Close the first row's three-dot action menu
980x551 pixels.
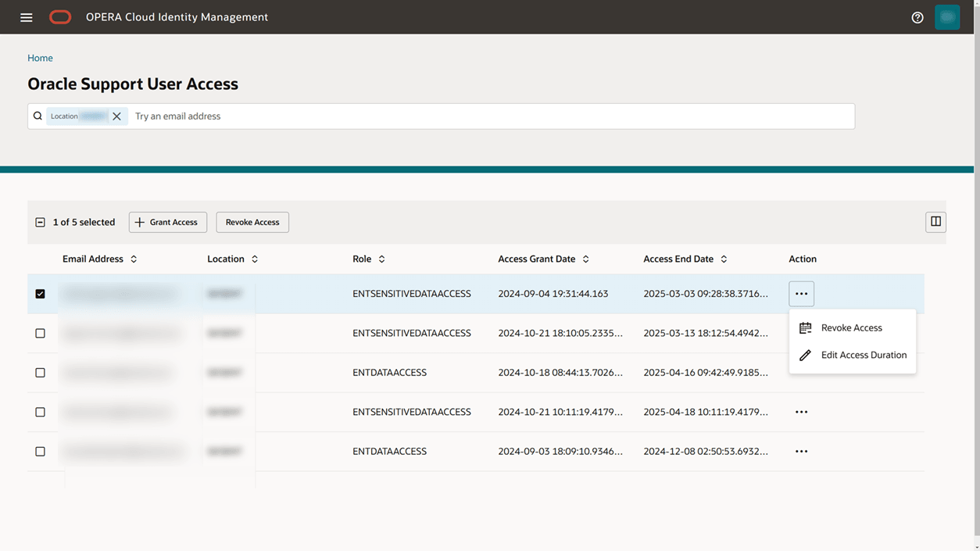click(x=801, y=294)
